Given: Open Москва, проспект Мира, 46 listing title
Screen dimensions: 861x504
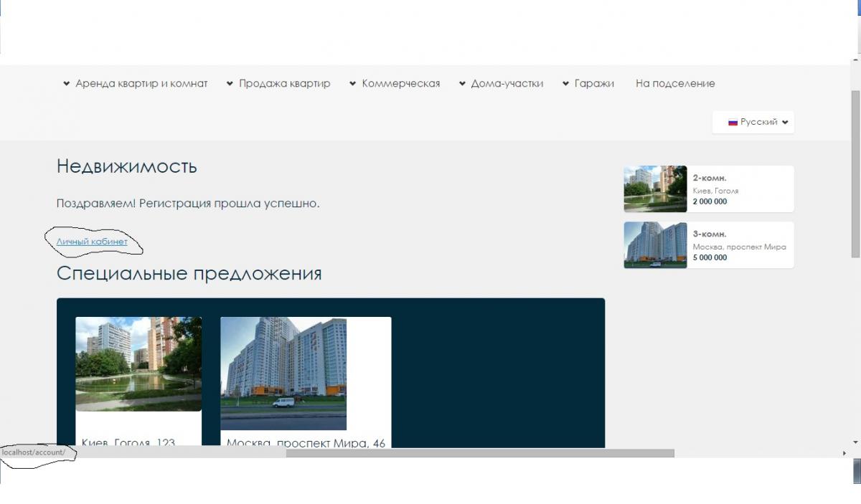Looking at the screenshot, I should click(306, 442).
